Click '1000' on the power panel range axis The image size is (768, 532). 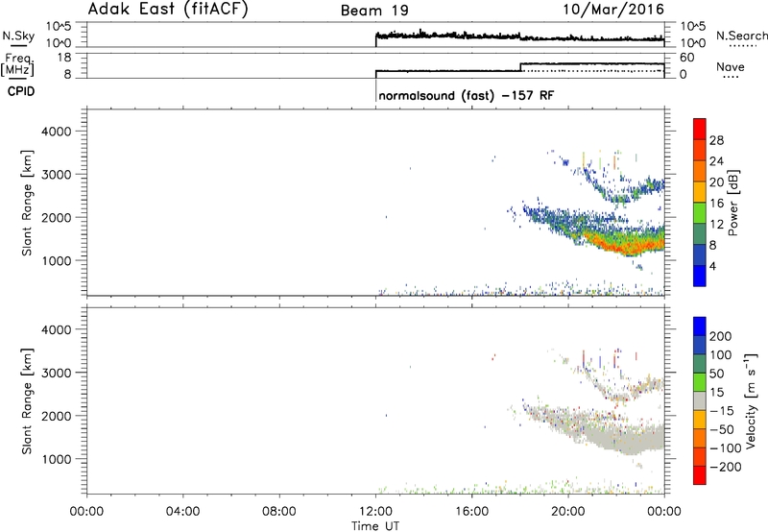click(x=56, y=260)
